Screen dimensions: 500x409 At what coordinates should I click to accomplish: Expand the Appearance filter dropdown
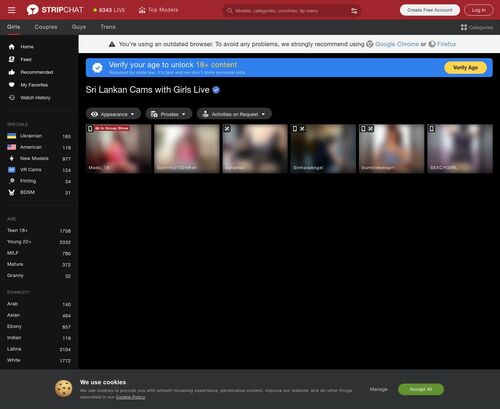coord(113,114)
